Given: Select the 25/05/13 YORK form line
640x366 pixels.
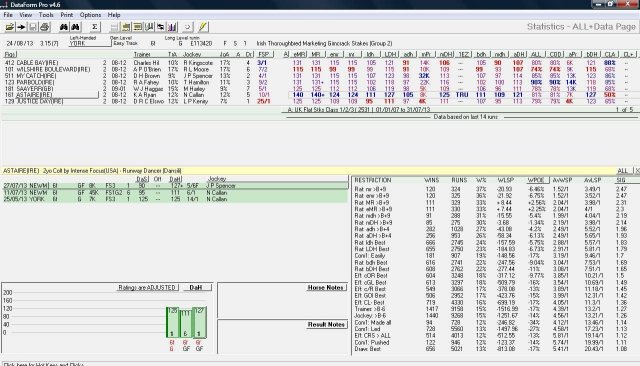Looking at the screenshot, I should pos(175,199).
